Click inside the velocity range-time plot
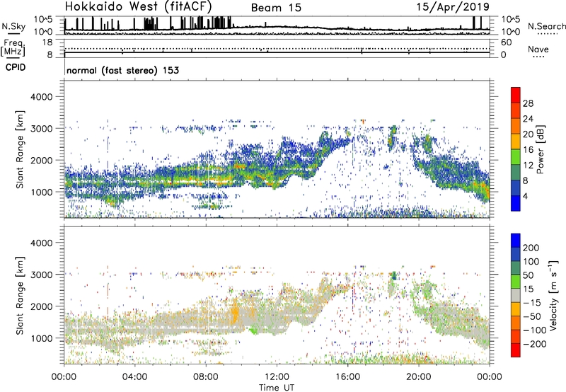 coord(277,295)
